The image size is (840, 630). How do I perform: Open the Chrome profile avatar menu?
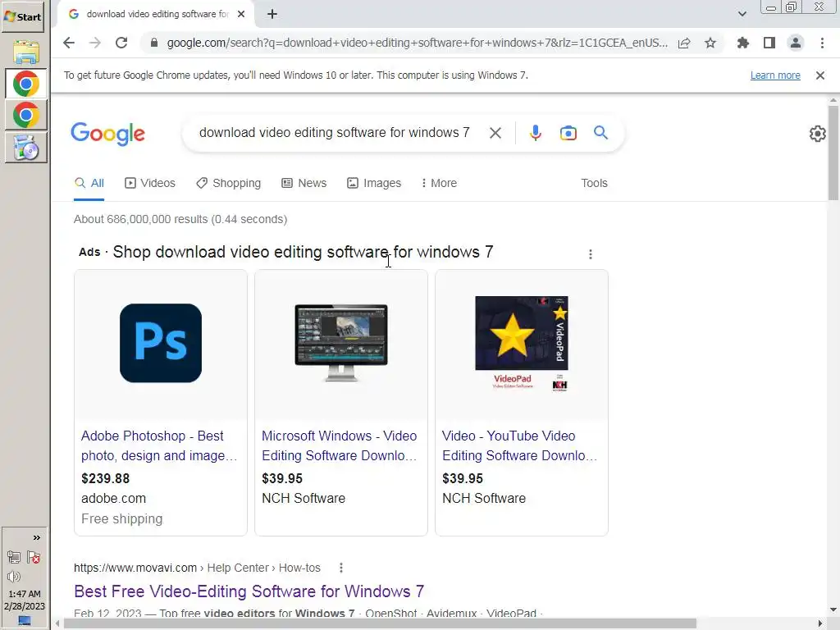pyautogui.click(x=796, y=43)
